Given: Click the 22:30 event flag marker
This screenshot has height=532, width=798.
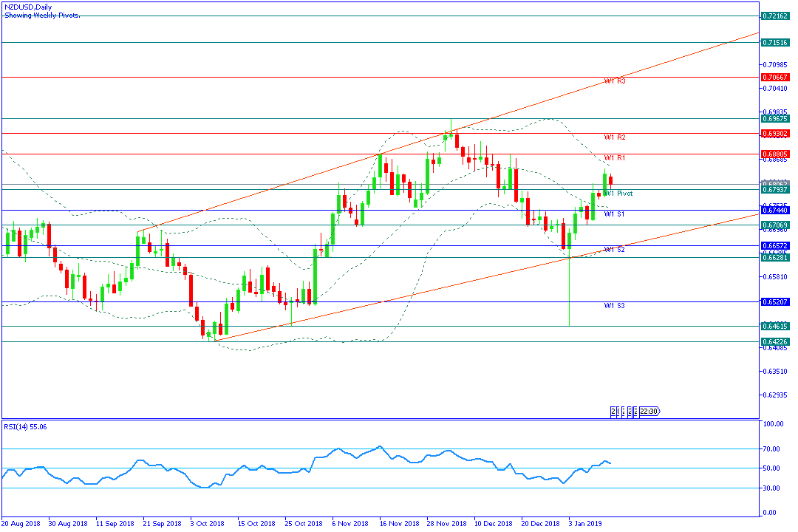Looking at the screenshot, I should (648, 412).
